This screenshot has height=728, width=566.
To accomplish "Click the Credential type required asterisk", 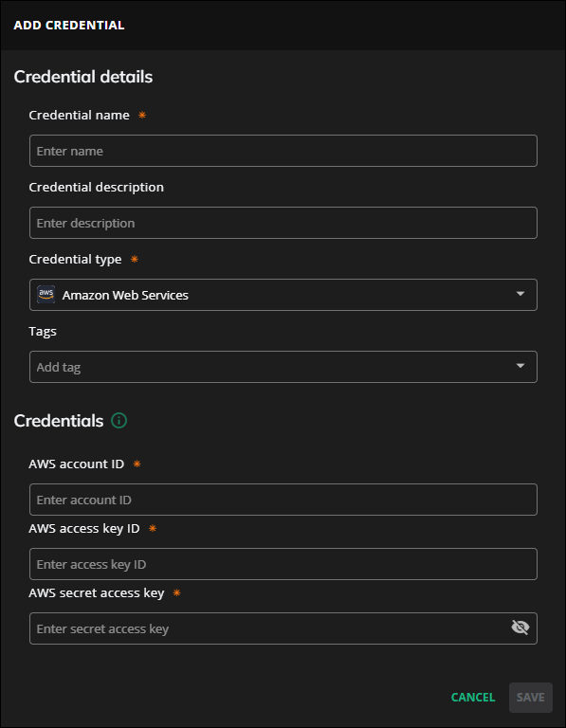I will coord(135,259).
